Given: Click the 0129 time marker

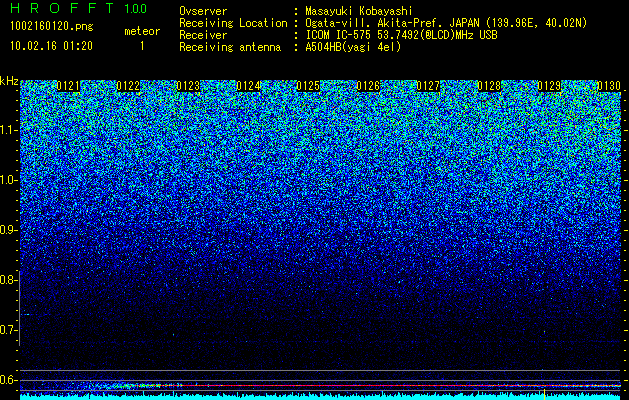Looking at the screenshot, I should tap(549, 86).
